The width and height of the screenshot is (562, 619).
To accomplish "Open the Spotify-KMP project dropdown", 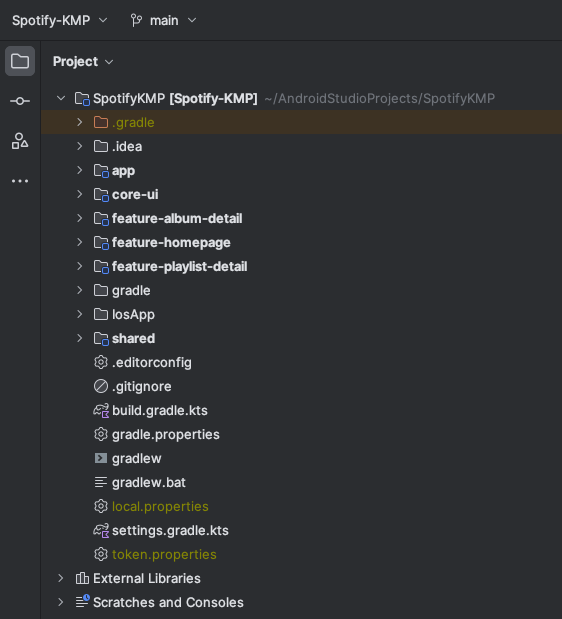I will tap(60, 20).
